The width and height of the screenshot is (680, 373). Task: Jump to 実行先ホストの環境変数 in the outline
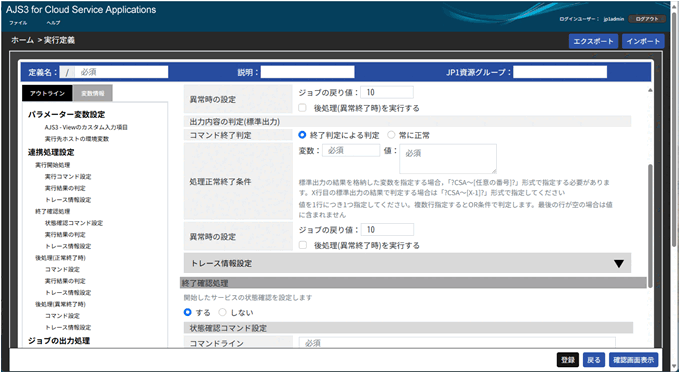[x=77, y=139]
